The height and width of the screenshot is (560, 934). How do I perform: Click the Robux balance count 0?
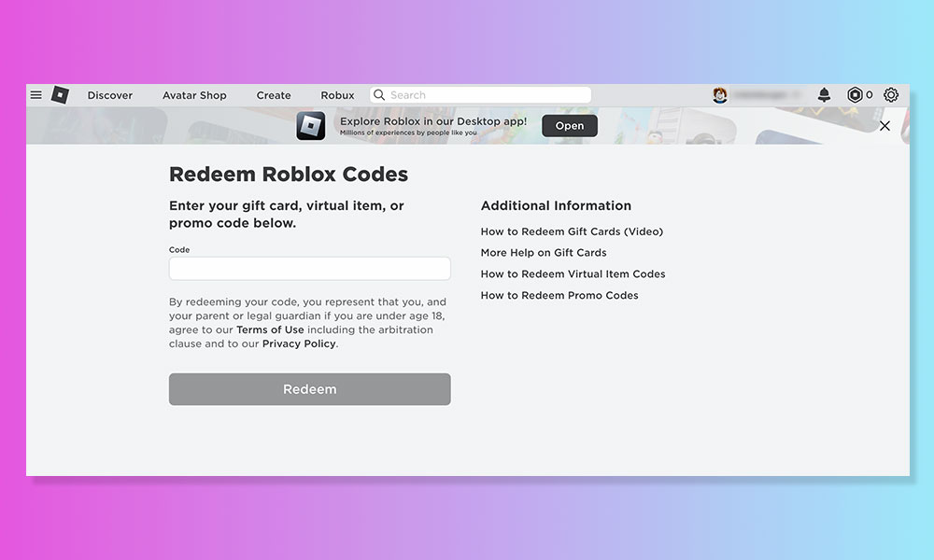coord(869,94)
